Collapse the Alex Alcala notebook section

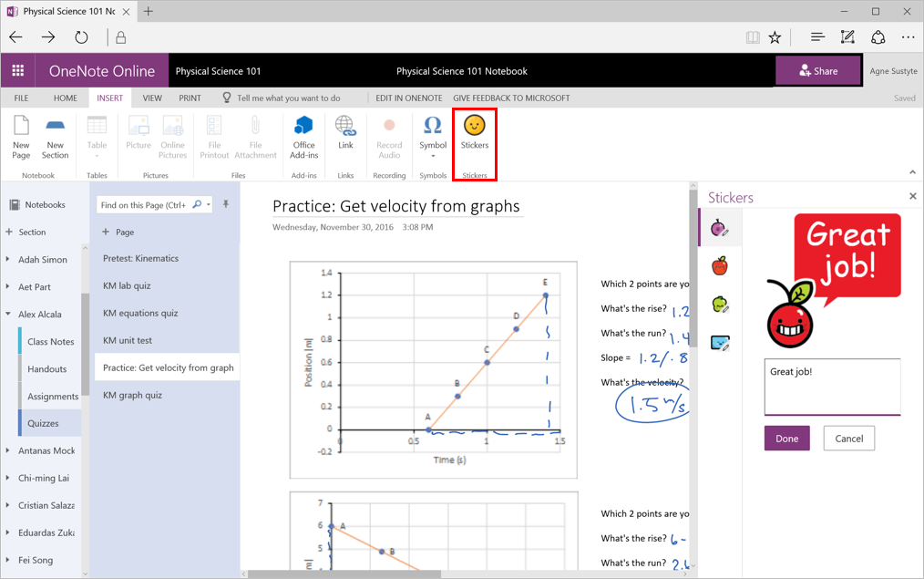(x=9, y=314)
